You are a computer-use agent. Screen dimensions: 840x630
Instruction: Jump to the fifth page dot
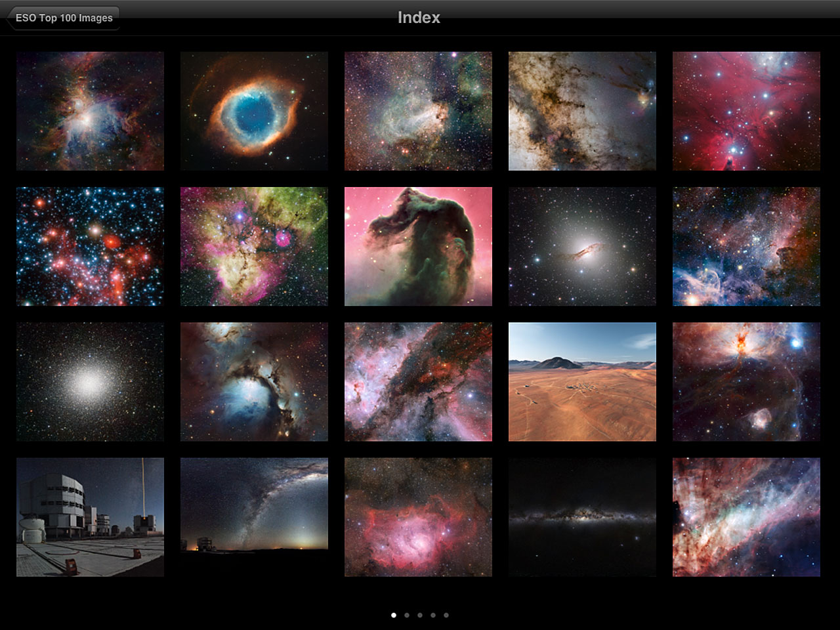click(x=446, y=615)
